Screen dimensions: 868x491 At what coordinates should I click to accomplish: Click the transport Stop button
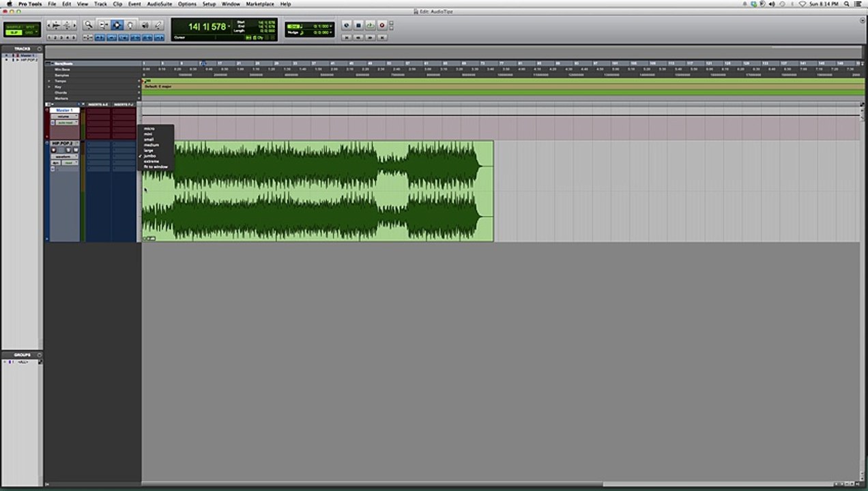point(358,25)
